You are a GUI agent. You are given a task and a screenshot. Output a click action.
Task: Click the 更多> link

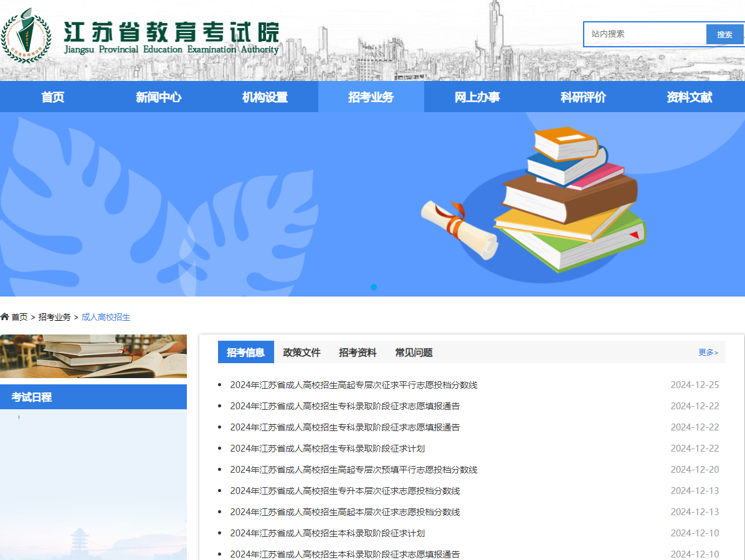708,352
